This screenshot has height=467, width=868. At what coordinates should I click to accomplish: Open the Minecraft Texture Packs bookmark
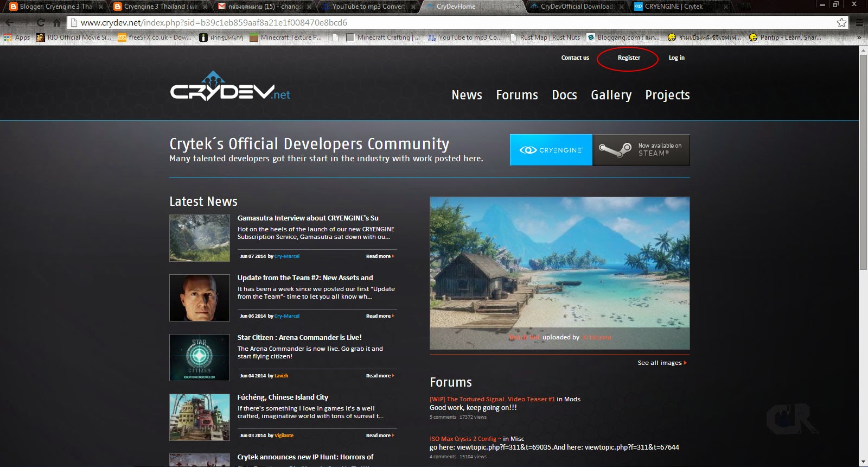pyautogui.click(x=285, y=37)
